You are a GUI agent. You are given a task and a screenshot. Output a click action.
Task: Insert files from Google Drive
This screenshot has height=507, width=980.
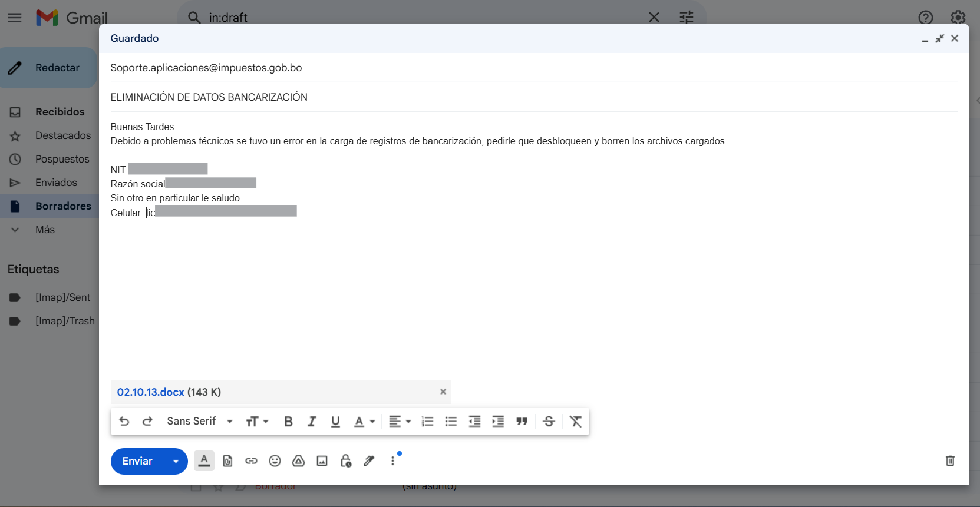click(x=299, y=461)
